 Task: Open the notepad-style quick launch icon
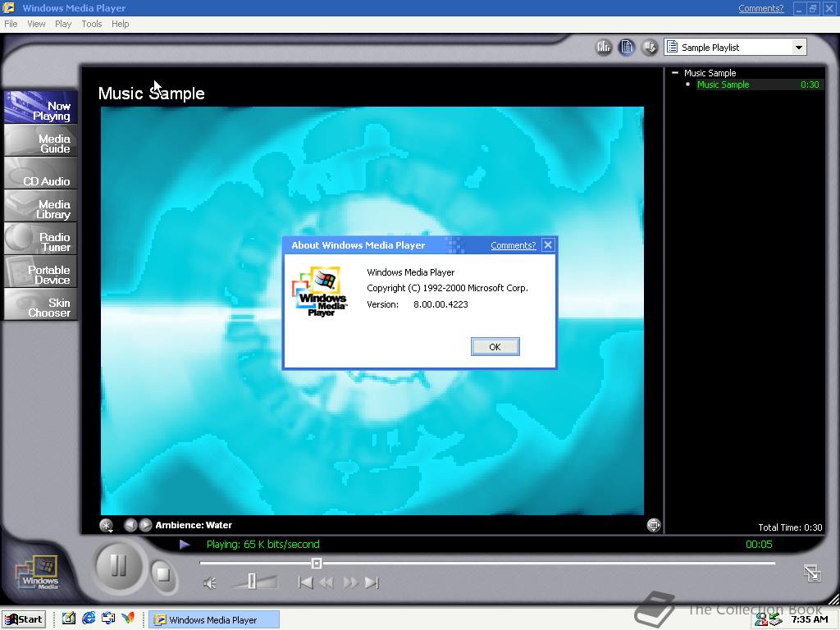click(69, 619)
